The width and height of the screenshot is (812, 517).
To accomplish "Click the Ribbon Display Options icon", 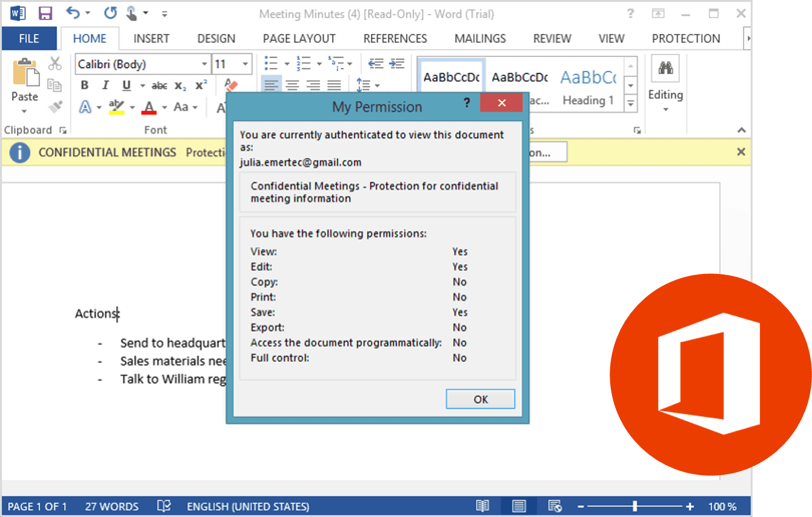I will coord(659,13).
